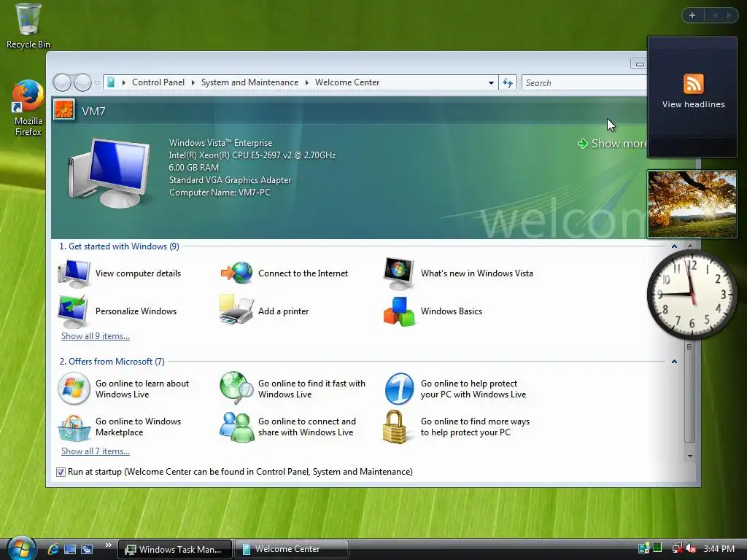
Task: Click the autumn tree slideshow gadget
Action: pyautogui.click(x=692, y=204)
